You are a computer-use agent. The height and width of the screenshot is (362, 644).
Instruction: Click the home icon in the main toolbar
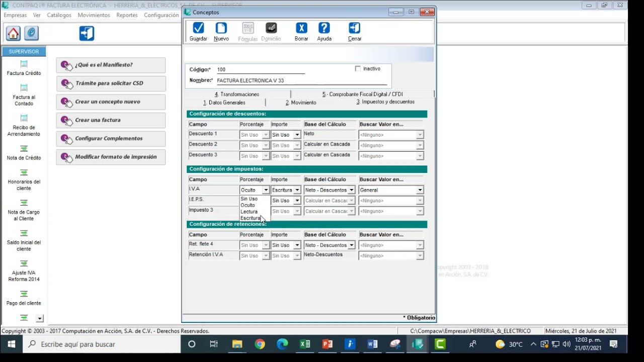point(14,33)
